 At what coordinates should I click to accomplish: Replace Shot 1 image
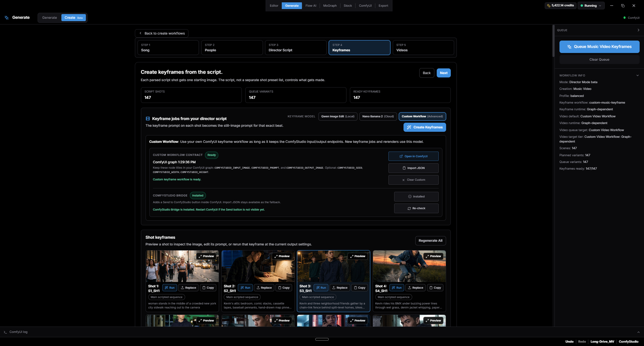tap(189, 288)
